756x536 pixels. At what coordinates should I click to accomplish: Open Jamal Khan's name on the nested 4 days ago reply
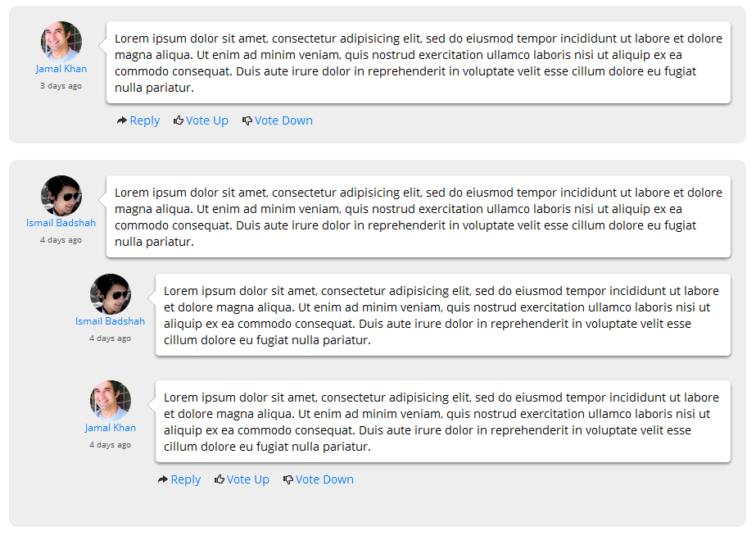click(x=111, y=428)
